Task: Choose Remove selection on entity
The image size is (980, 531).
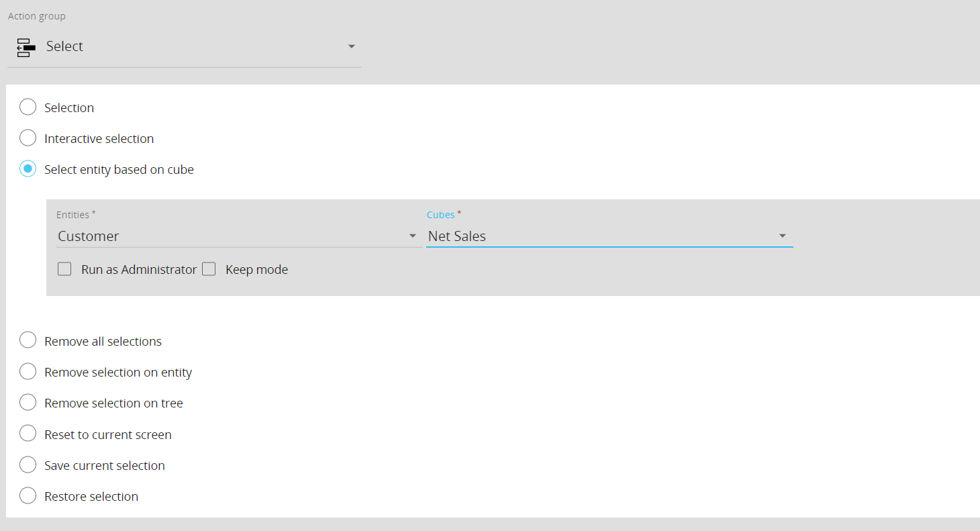Action: point(28,371)
